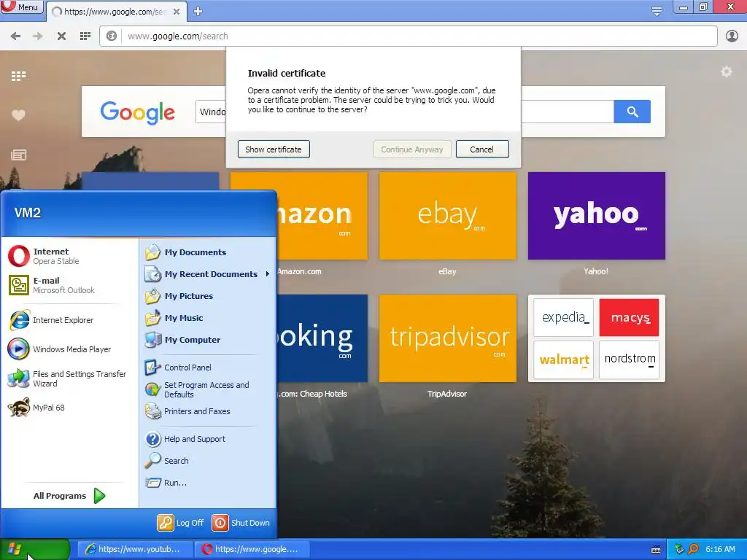The image size is (747, 560).
Task: Open start page settings gear
Action: (726, 72)
